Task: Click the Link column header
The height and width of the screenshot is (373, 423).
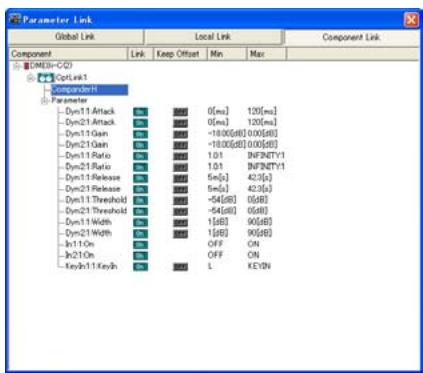Action: pyautogui.click(x=140, y=54)
